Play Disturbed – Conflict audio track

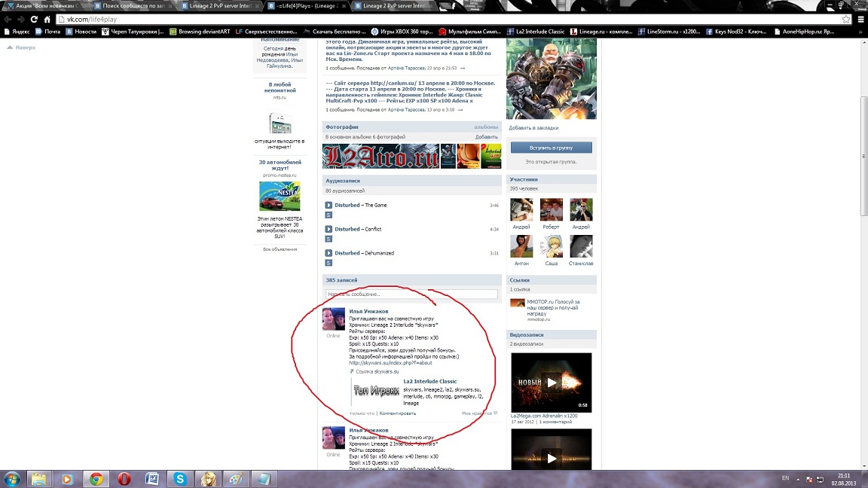pos(329,229)
